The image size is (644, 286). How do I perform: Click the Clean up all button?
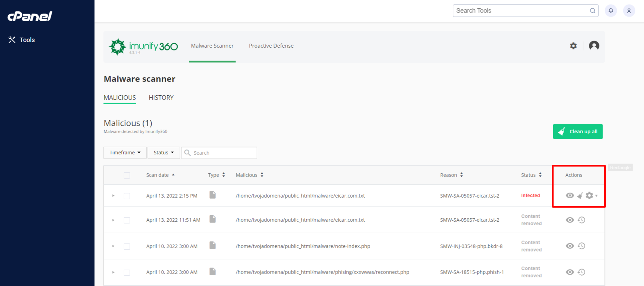[578, 132]
